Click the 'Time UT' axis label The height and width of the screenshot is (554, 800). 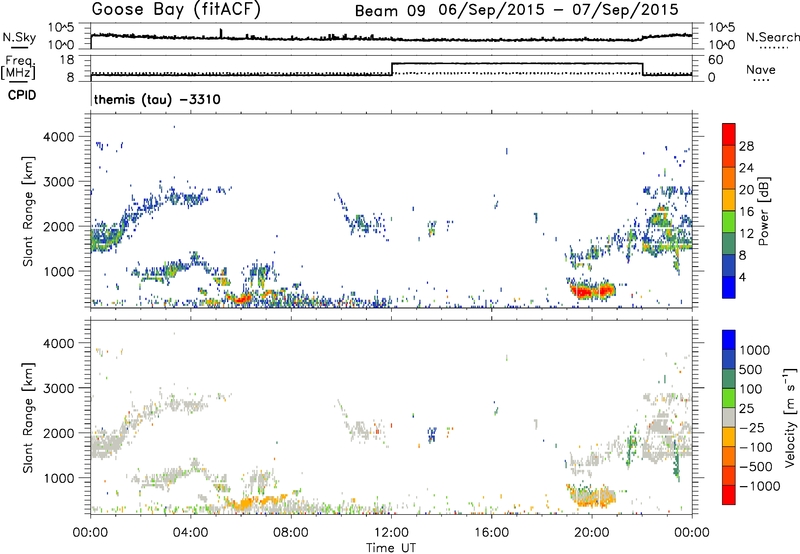pos(391,547)
